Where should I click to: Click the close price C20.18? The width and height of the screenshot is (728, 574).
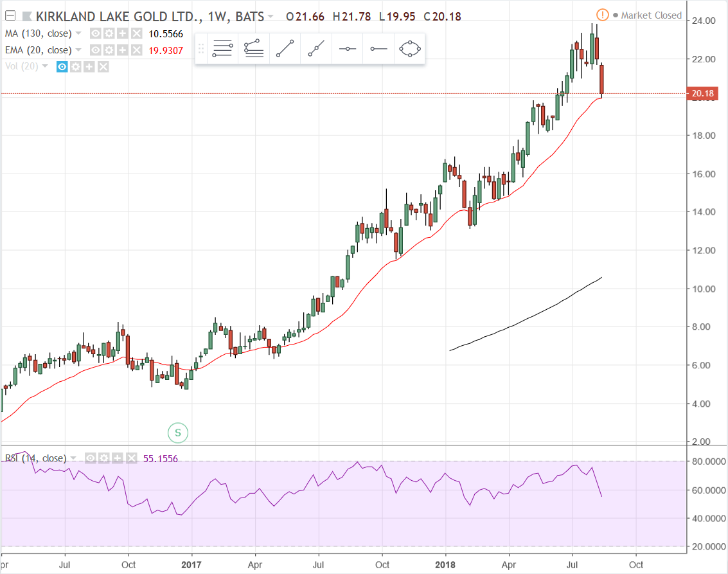pyautogui.click(x=443, y=17)
